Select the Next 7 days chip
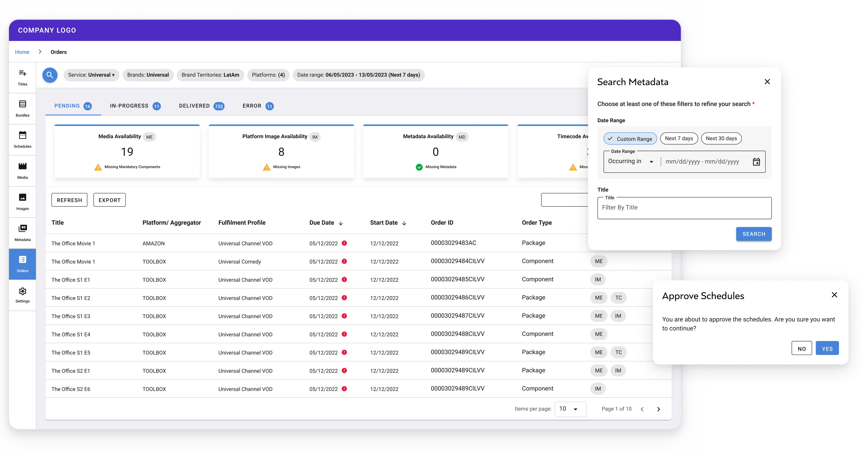 [x=679, y=138]
